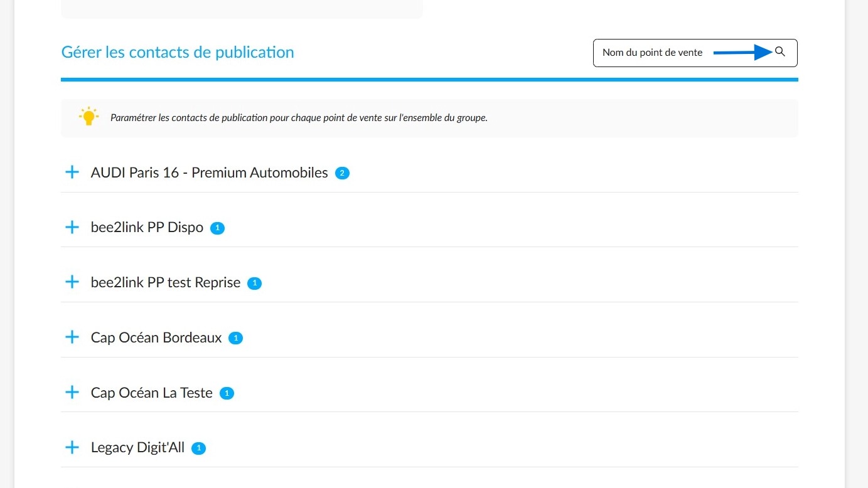Focus the Nom du point de vente field

tap(695, 53)
